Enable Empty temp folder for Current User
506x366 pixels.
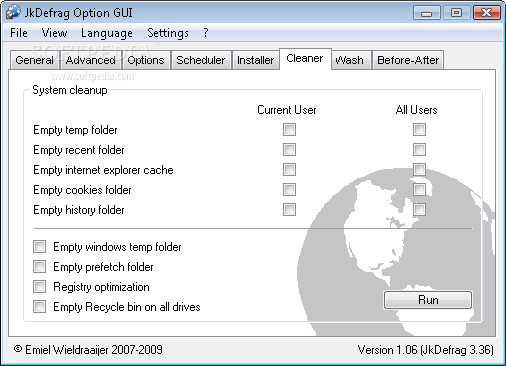tap(289, 129)
